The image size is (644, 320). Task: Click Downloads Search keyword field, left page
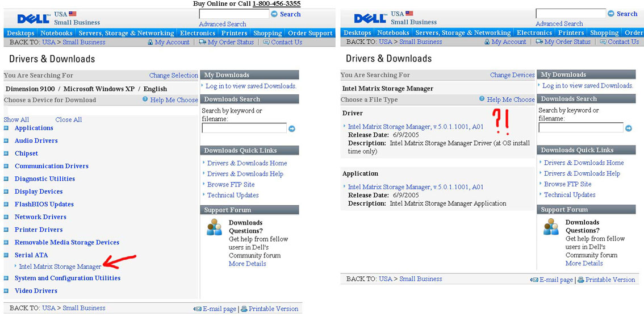[244, 128]
